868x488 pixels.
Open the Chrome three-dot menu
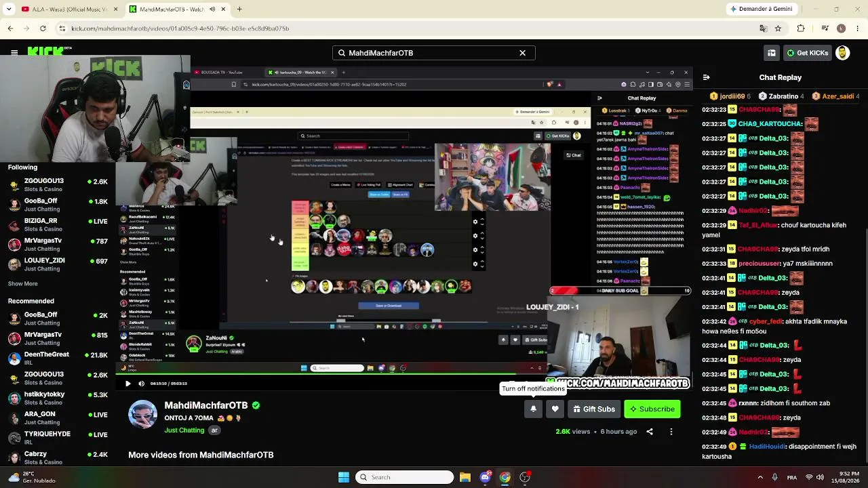coord(857,28)
